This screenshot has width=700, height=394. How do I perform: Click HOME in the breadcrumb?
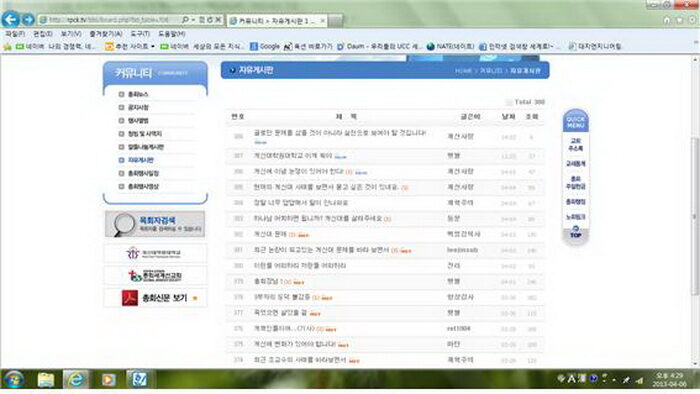[463, 71]
